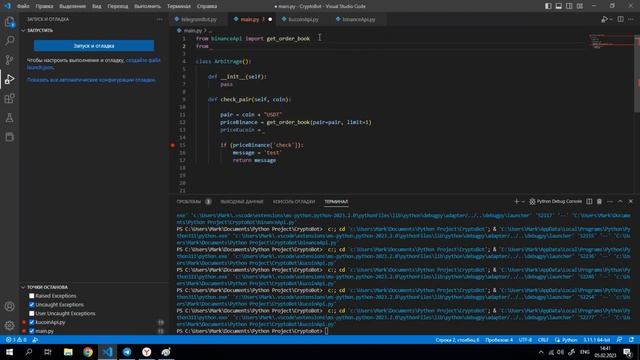
Task: Open the Extensions view
Action: pos(9,98)
